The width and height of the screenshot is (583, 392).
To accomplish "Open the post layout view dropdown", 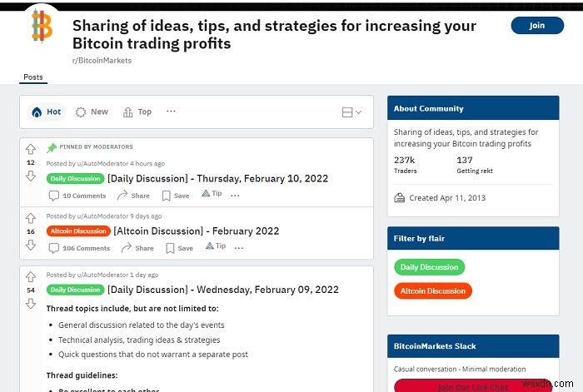I will 351,112.
